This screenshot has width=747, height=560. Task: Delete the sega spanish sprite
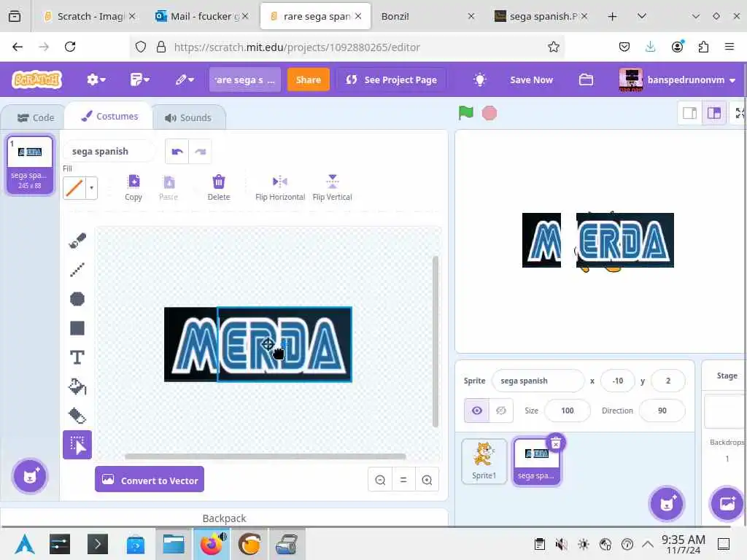point(555,444)
